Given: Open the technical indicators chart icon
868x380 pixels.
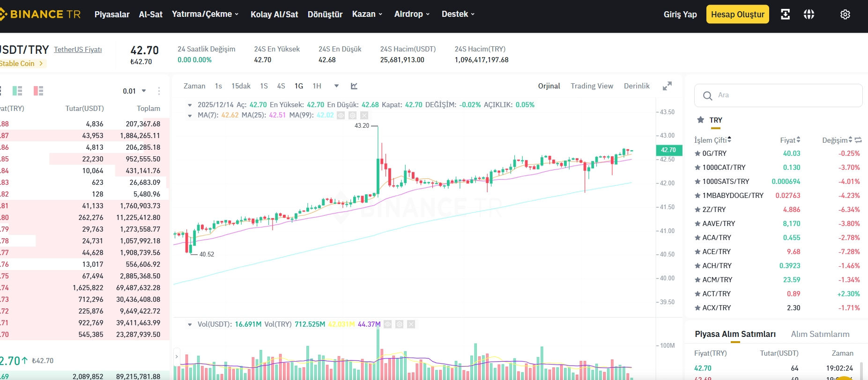Looking at the screenshot, I should pyautogui.click(x=354, y=86).
